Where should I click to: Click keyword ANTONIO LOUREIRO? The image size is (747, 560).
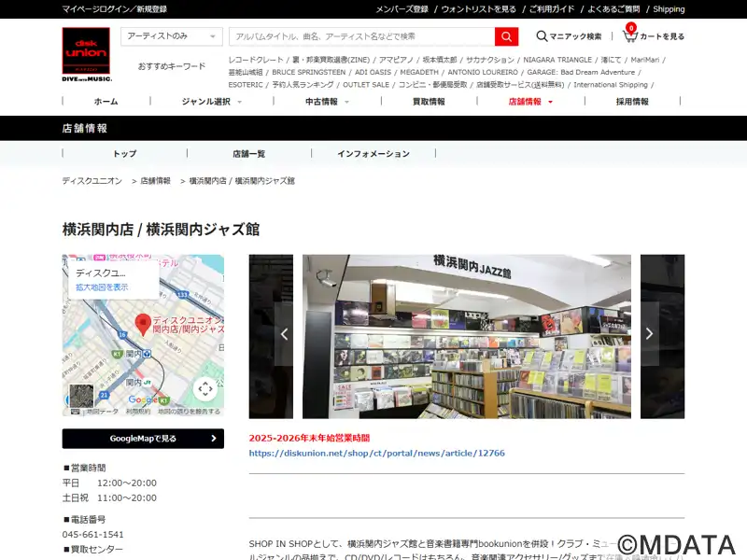tap(483, 72)
